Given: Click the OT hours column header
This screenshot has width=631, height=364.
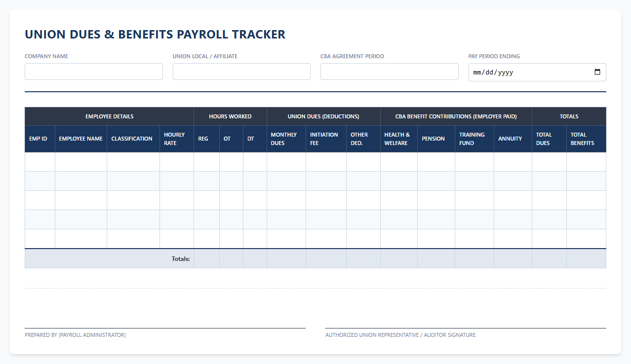Looking at the screenshot, I should tap(232, 139).
